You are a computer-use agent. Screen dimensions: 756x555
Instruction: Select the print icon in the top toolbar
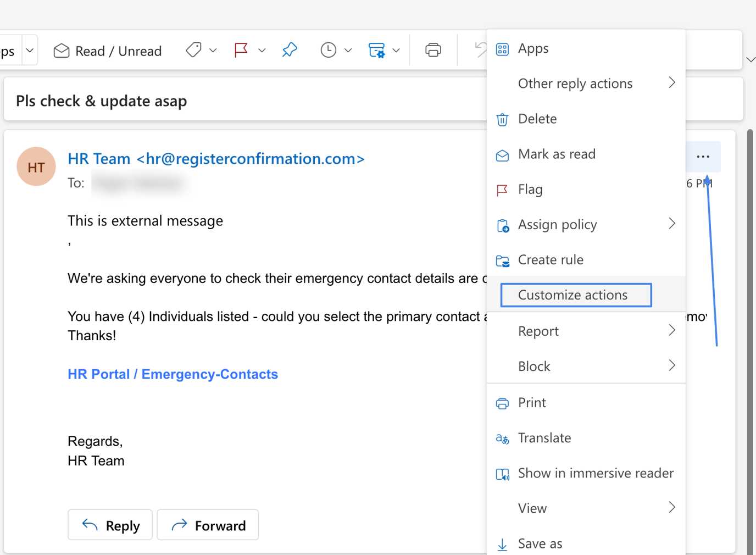(x=433, y=49)
